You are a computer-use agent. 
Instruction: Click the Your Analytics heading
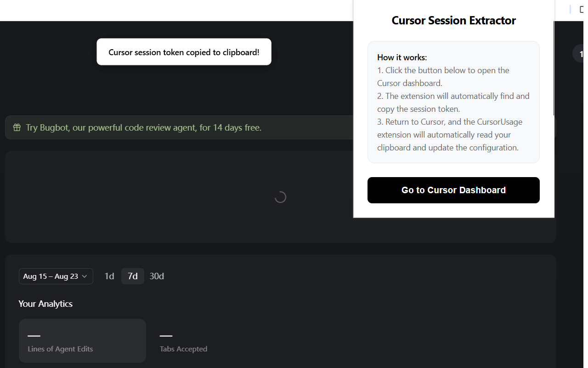45,304
